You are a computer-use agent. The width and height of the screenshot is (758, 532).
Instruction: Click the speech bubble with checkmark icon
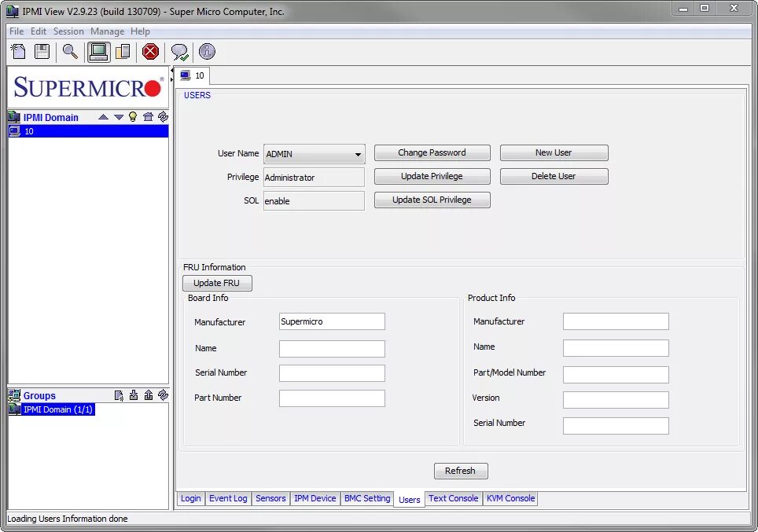[179, 52]
